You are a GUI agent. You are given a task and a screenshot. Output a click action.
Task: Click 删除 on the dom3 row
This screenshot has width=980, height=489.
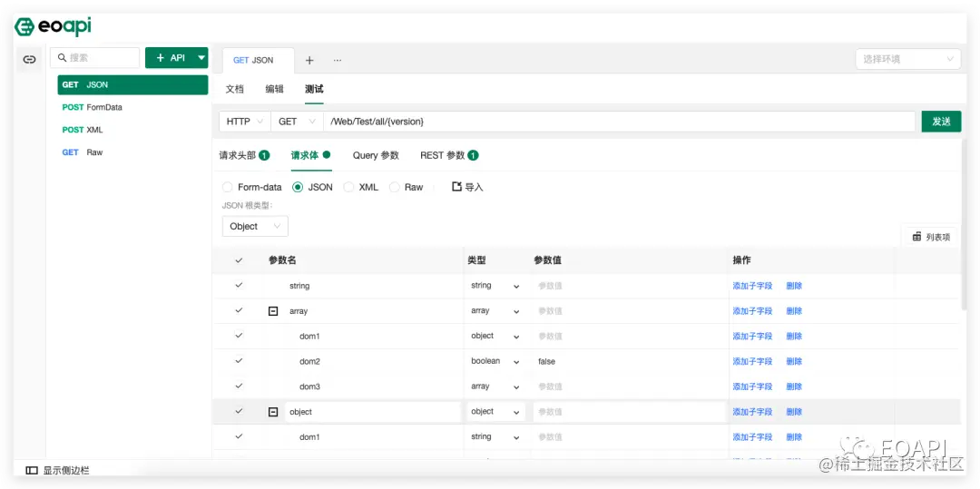click(794, 386)
